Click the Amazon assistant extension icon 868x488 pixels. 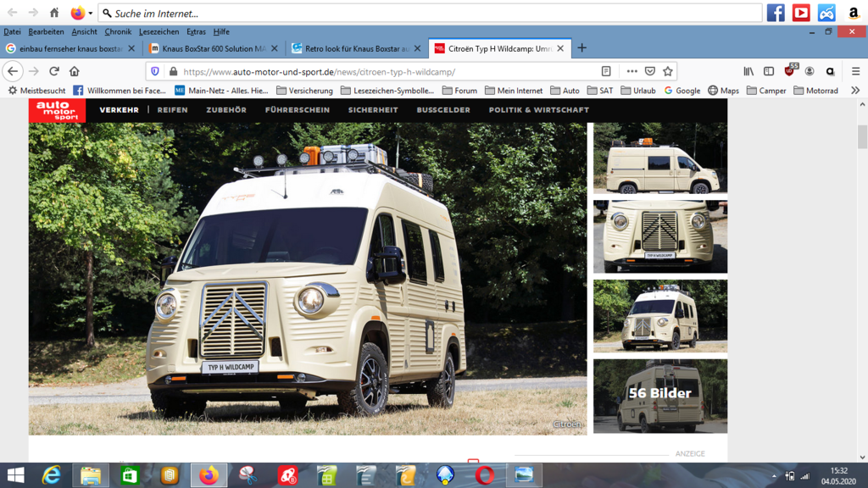pyautogui.click(x=830, y=71)
